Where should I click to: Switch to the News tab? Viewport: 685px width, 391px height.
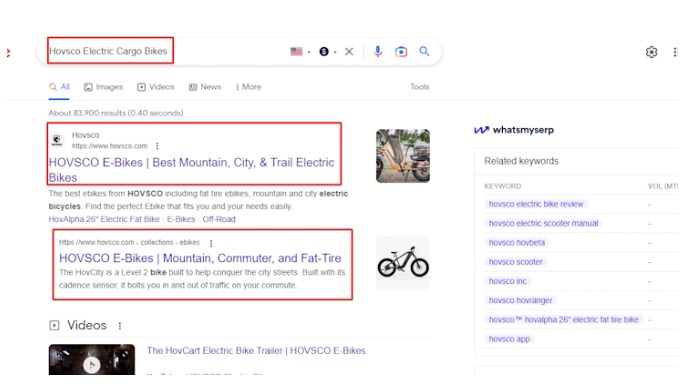coord(205,87)
